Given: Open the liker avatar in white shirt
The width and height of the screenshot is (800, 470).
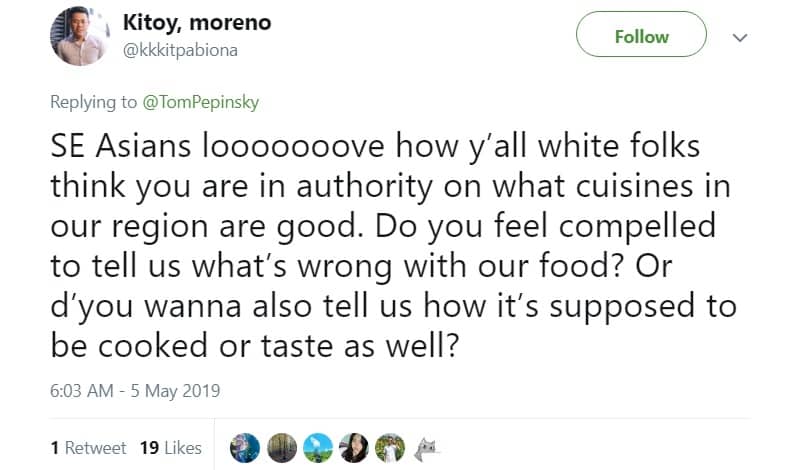Looking at the screenshot, I should [390, 448].
